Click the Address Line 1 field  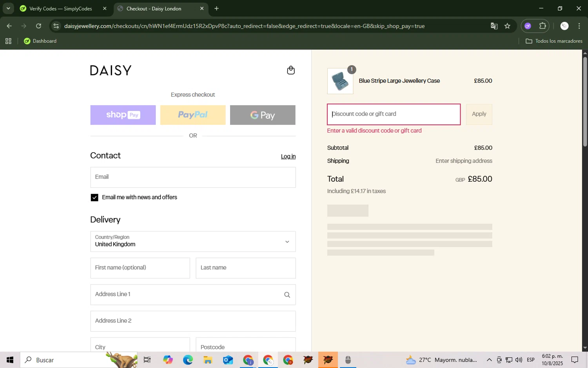[x=193, y=295]
